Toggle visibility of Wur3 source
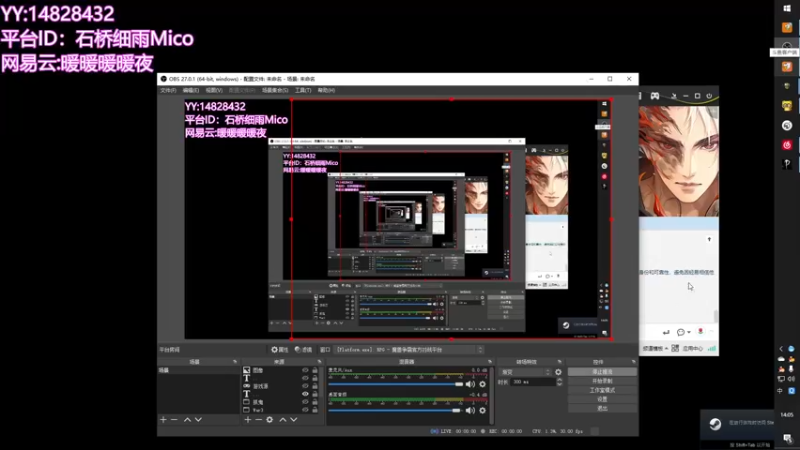Screen dimensions: 800x450 coord(305,410)
